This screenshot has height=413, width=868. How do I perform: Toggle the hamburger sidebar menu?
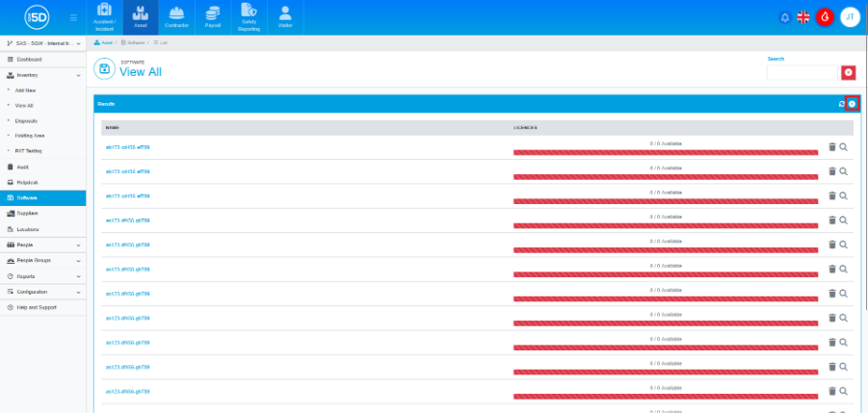74,17
